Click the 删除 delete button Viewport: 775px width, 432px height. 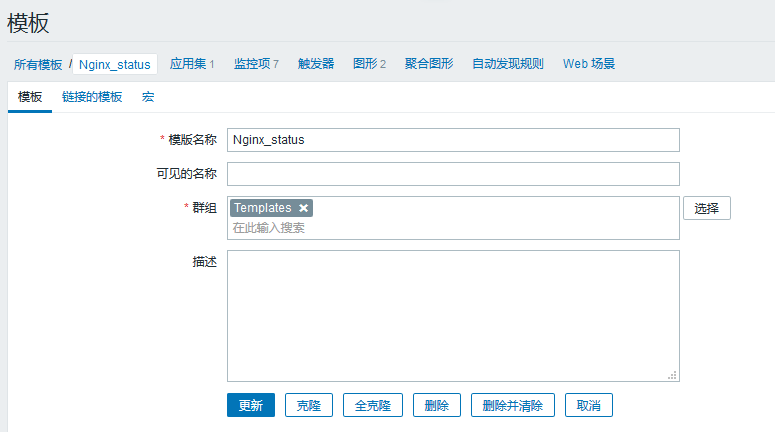pyautogui.click(x=436, y=405)
